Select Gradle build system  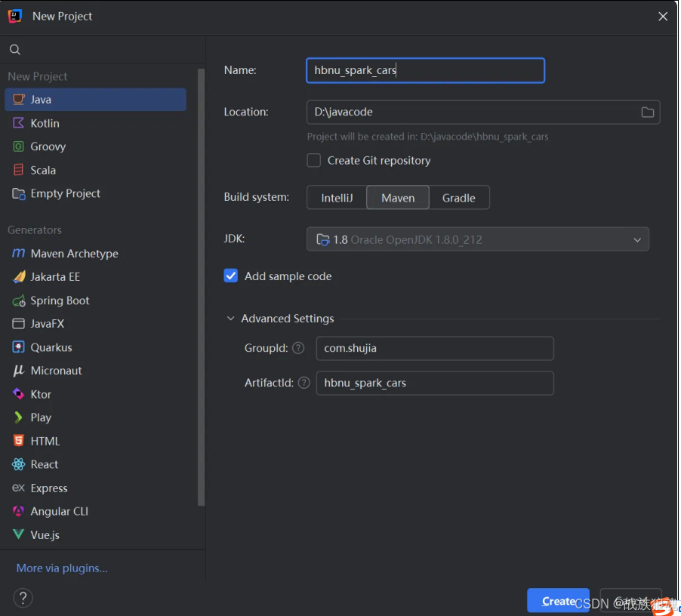(x=459, y=198)
